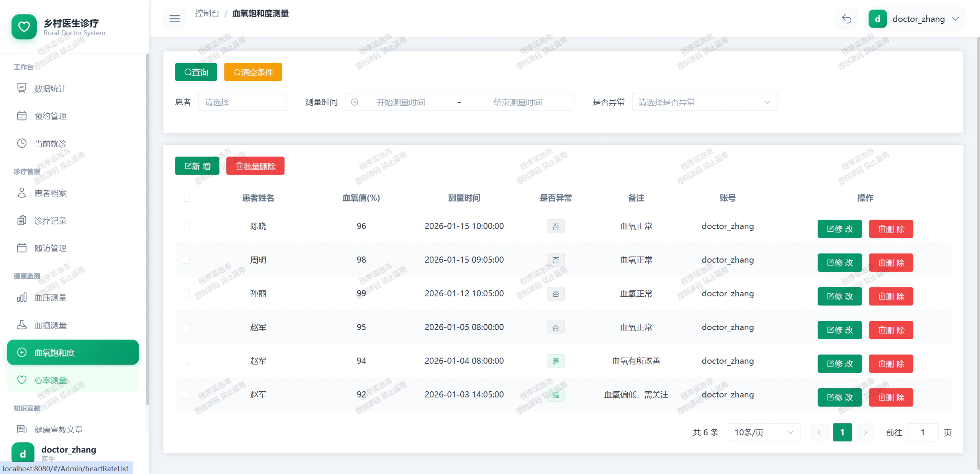Click the 血糖测量 flask icon
Viewport: 980px width, 474px height.
[x=22, y=325]
